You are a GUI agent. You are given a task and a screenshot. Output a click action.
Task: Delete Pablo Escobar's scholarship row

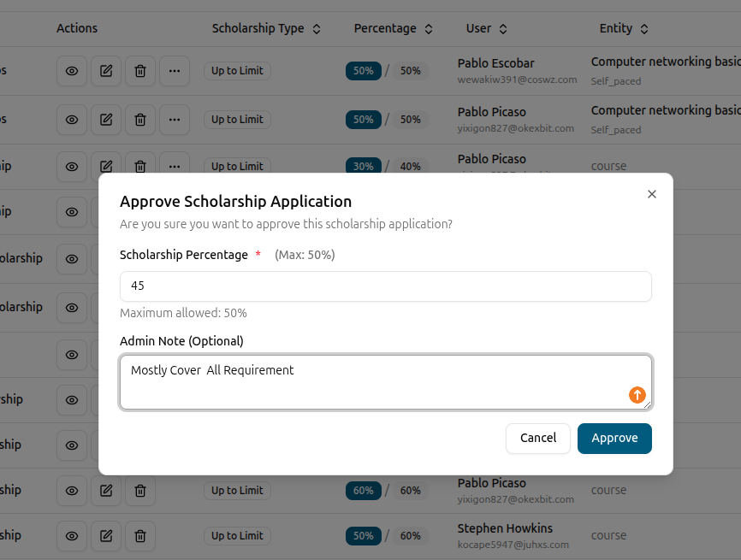(140, 71)
